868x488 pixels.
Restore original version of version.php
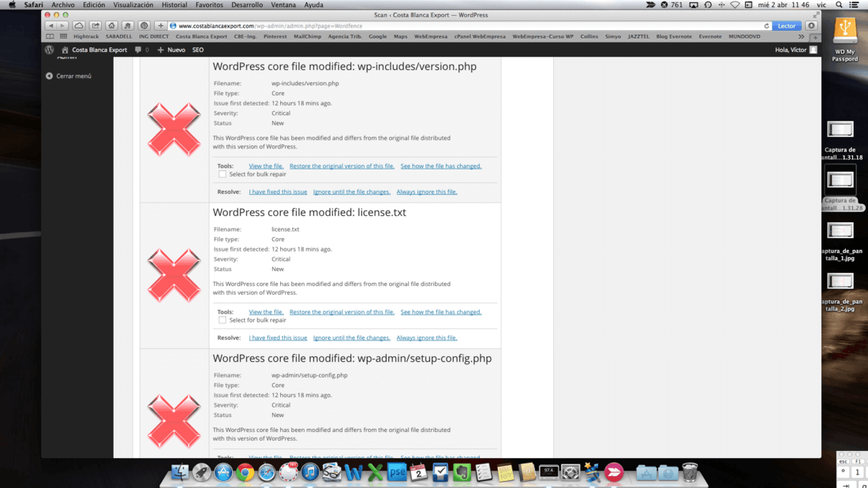coord(342,166)
